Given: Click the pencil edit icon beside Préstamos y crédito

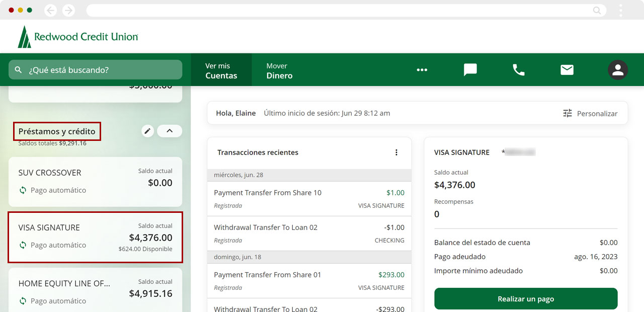Looking at the screenshot, I should 147,131.
